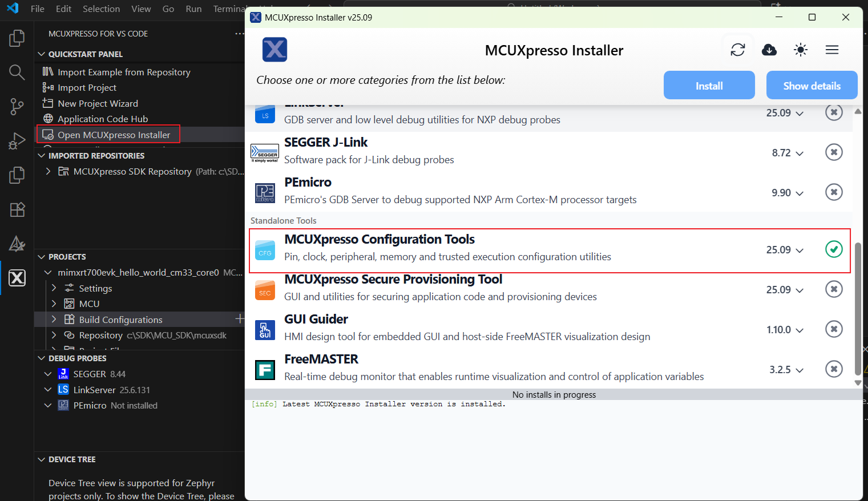The width and height of the screenshot is (868, 501).
Task: Click the Show details button
Action: pos(812,86)
